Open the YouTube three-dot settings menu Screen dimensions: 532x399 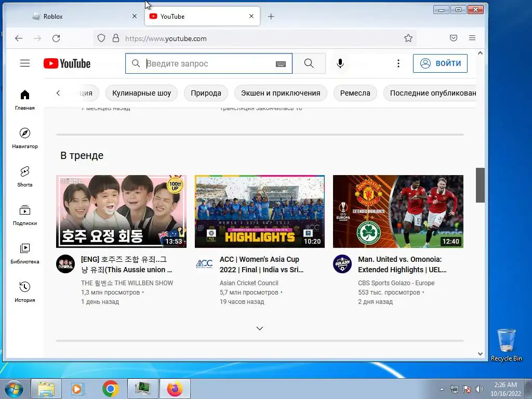(x=398, y=63)
